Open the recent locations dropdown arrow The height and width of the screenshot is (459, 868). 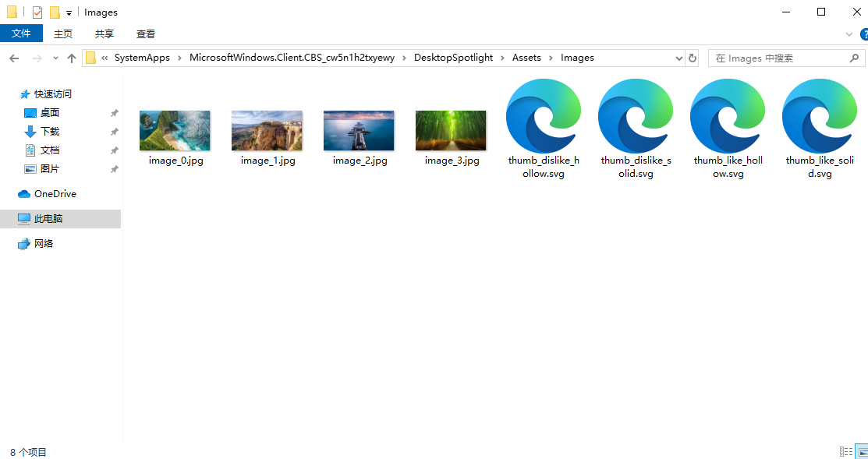coord(55,58)
